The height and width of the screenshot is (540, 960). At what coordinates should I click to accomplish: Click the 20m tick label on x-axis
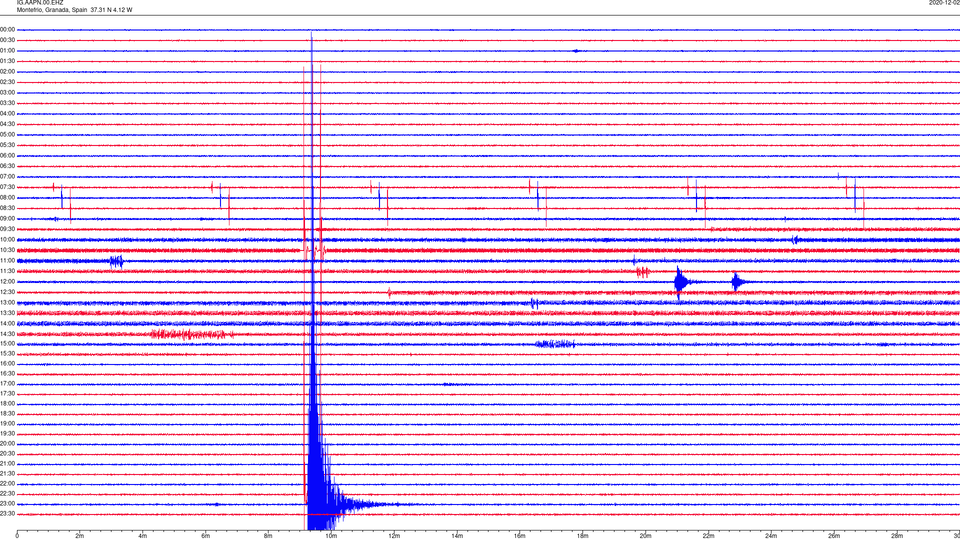click(x=645, y=536)
